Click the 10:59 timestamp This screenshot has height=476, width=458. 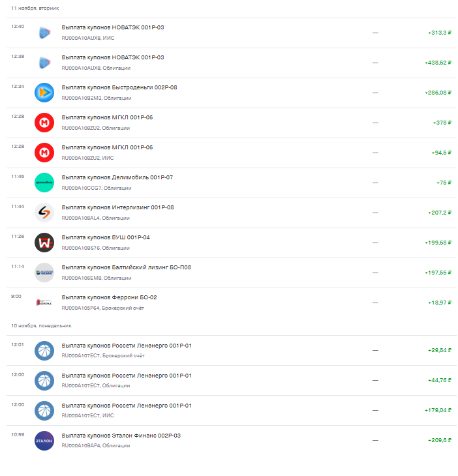(x=18, y=435)
